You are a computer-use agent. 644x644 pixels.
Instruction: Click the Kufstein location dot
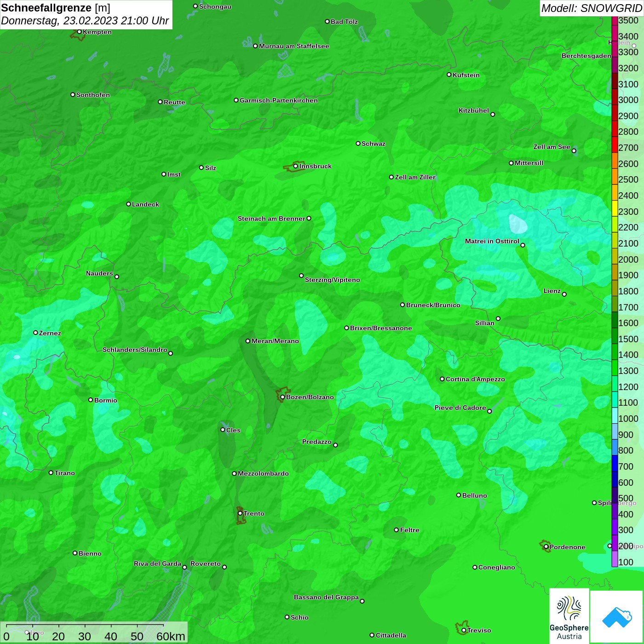pyautogui.click(x=449, y=75)
